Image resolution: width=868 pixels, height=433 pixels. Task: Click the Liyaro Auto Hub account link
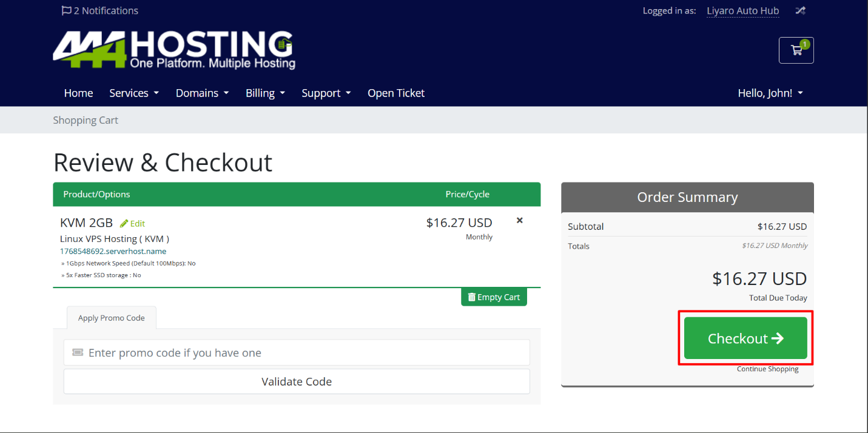coord(742,11)
